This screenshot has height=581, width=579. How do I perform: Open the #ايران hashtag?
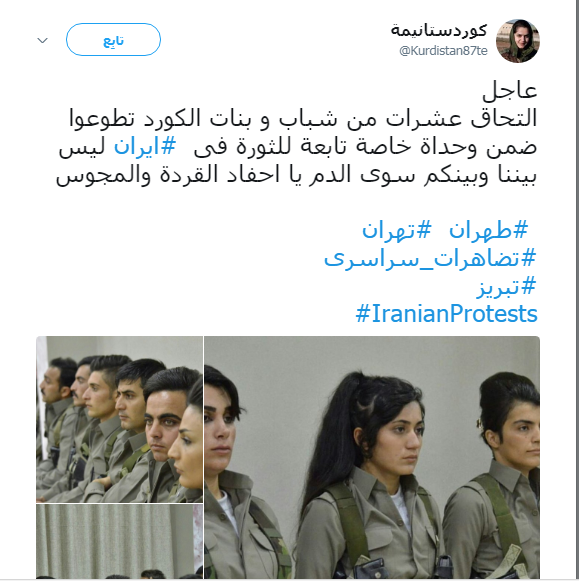[x=145, y=146]
